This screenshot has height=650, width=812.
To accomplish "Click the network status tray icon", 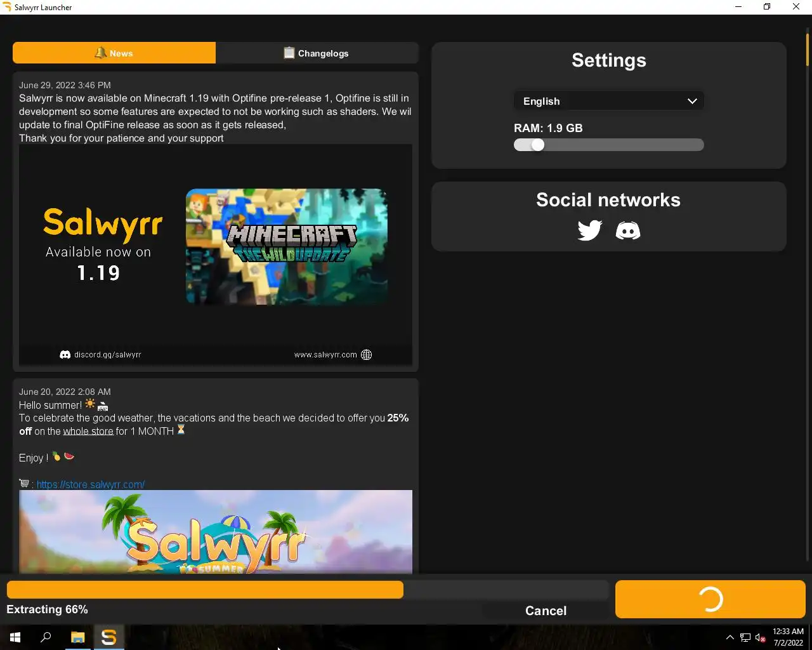I will coord(745,637).
